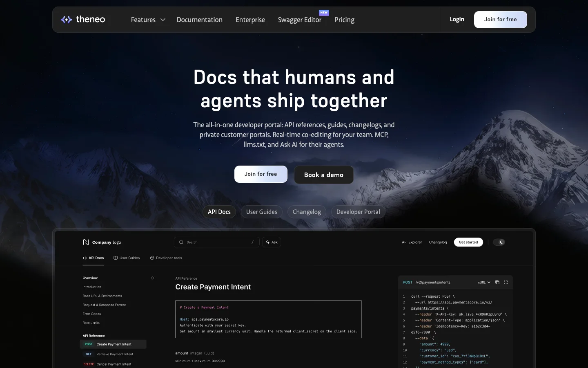The height and width of the screenshot is (368, 588).
Task: Select the Developer Portal pill tab
Action: tap(358, 212)
